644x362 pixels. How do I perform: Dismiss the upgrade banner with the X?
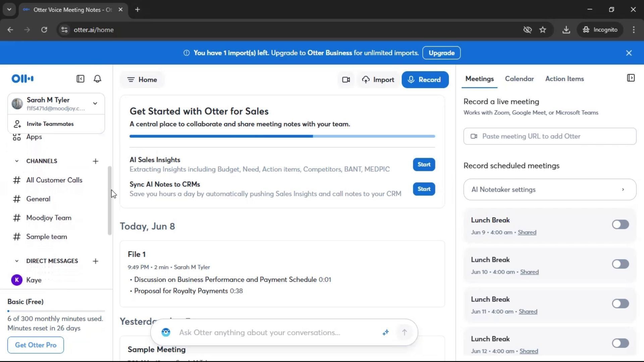629,53
